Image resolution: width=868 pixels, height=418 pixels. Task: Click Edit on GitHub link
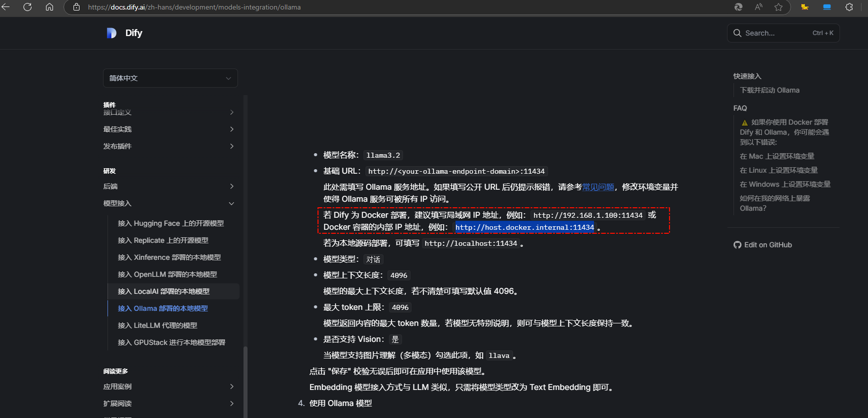pos(762,245)
